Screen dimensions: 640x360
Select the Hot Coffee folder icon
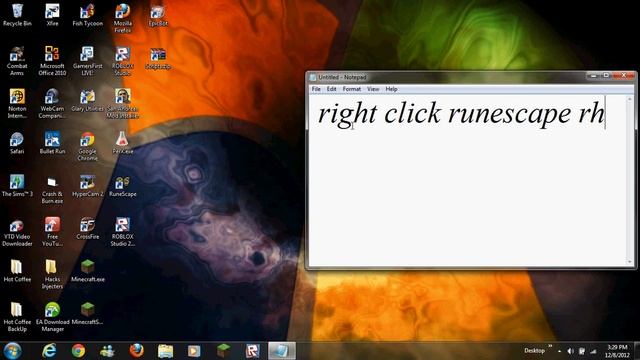(17, 271)
